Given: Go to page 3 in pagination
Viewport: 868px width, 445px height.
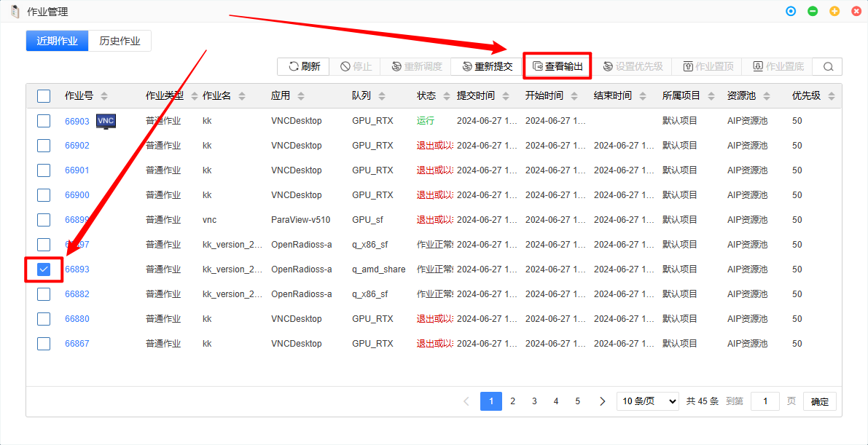Looking at the screenshot, I should (534, 401).
